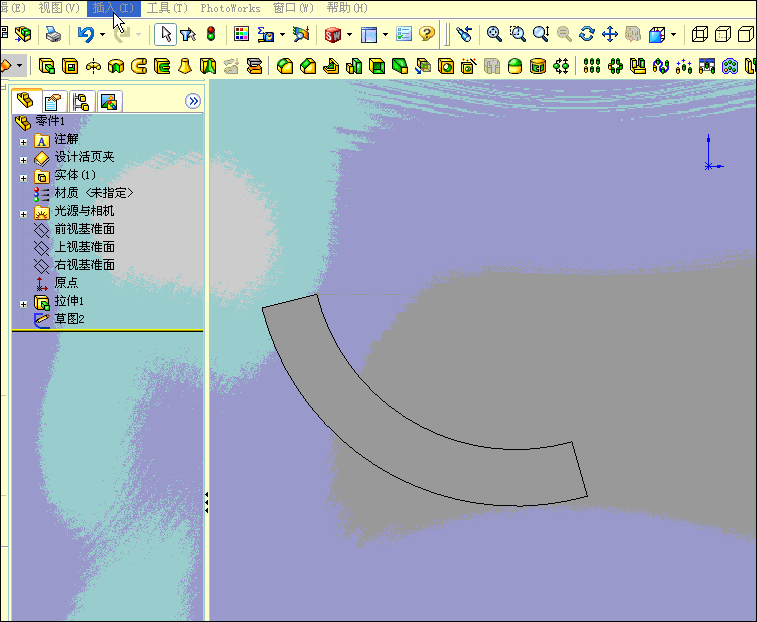This screenshot has height=622, width=757.
Task: Click the Rebuild traffic light icon
Action: pyautogui.click(x=210, y=34)
